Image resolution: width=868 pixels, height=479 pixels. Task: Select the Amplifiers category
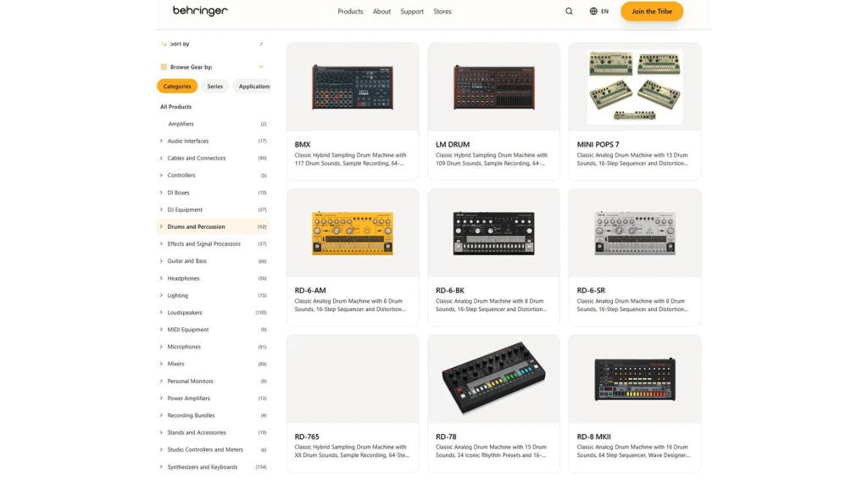(x=181, y=124)
